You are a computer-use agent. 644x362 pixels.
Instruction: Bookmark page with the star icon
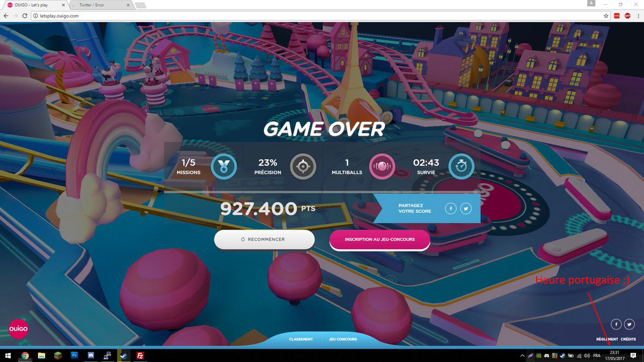606,16
